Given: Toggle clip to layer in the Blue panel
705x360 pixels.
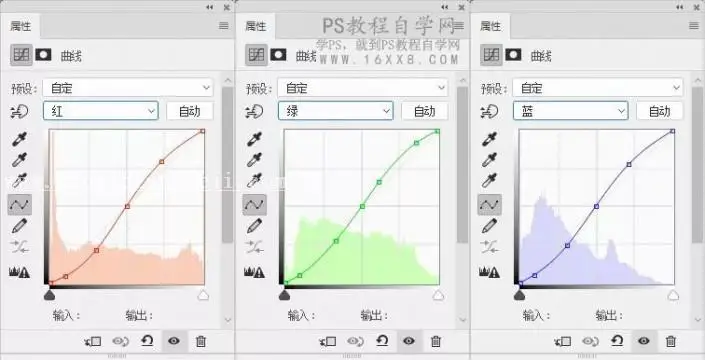Looking at the screenshot, I should [562, 342].
